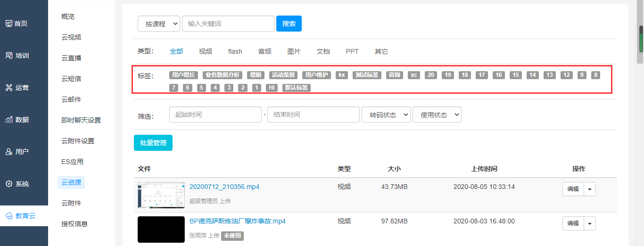Open 概览 in the sub menu
Image resolution: width=644 pixels, height=246 pixels.
coord(68,16)
